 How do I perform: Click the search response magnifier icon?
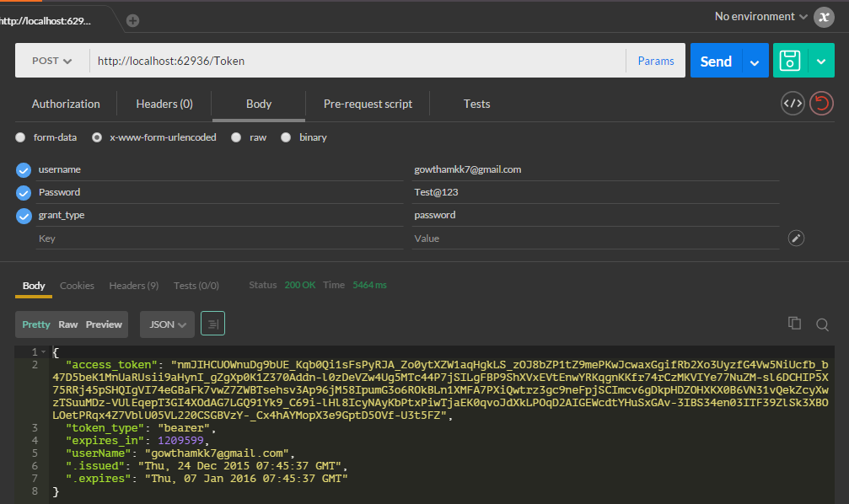coord(822,324)
